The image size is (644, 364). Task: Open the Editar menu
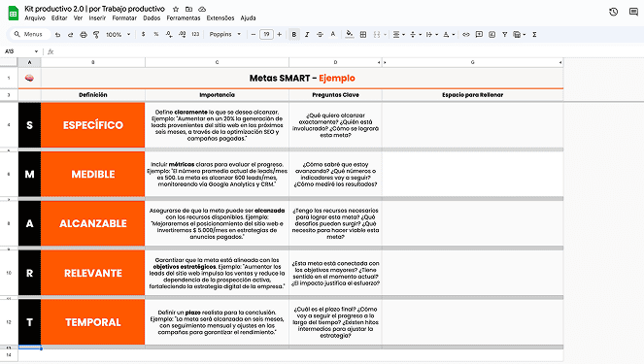click(59, 18)
